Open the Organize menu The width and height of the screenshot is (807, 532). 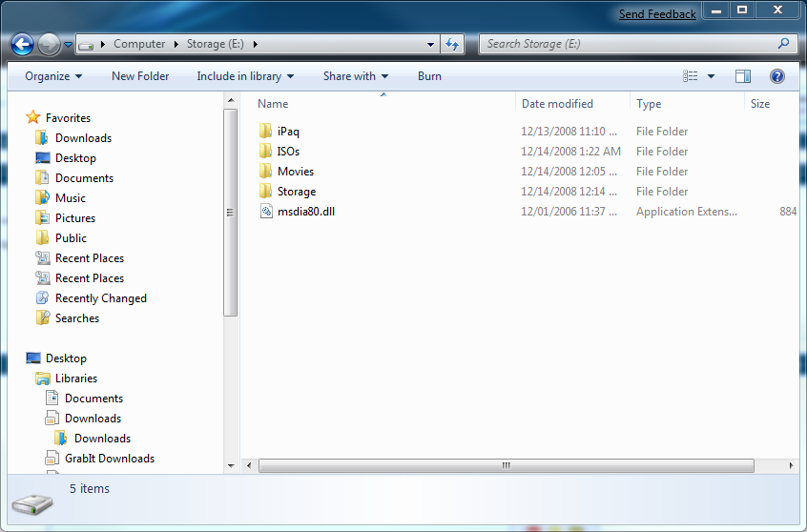point(53,76)
